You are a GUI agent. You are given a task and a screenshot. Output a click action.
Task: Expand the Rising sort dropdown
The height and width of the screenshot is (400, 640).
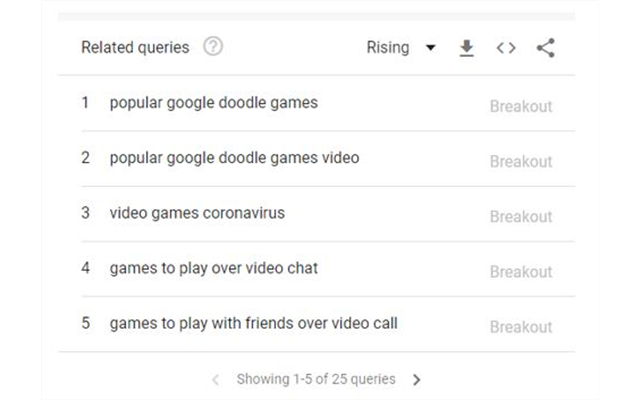pyautogui.click(x=401, y=48)
